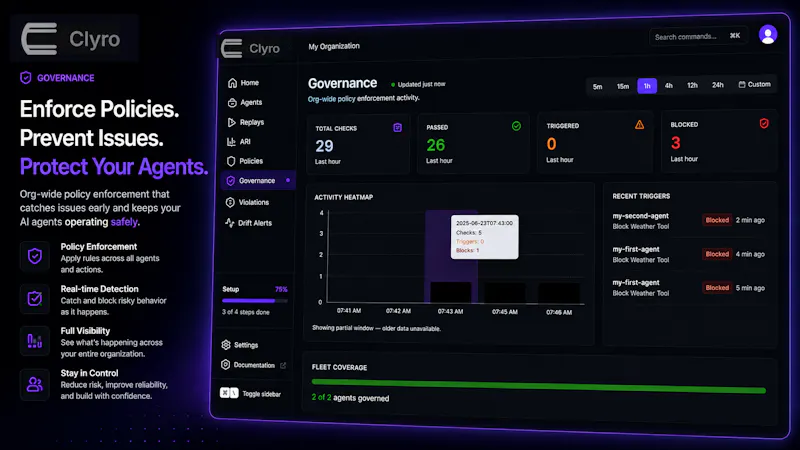
Task: Open my-first-agent trigger from 4 min ago
Action: click(689, 254)
